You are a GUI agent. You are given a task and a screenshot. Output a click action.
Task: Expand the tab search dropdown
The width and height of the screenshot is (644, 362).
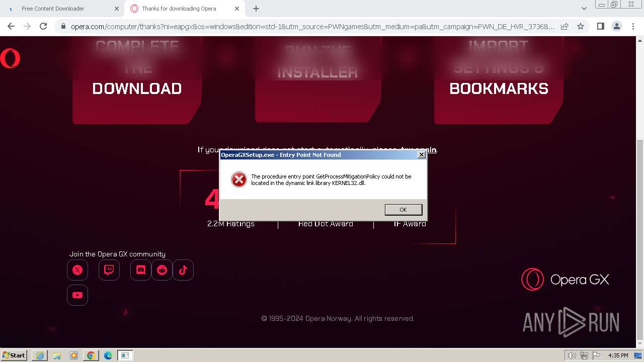(584, 9)
